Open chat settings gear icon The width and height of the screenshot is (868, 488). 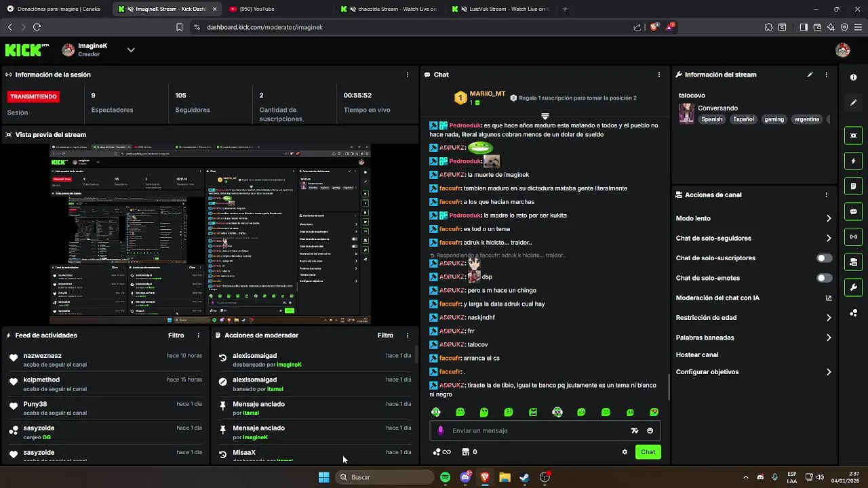pyautogui.click(x=625, y=452)
